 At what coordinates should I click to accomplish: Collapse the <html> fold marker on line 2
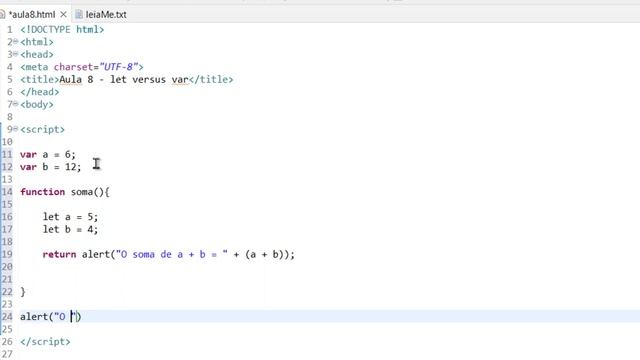[x=16, y=42]
